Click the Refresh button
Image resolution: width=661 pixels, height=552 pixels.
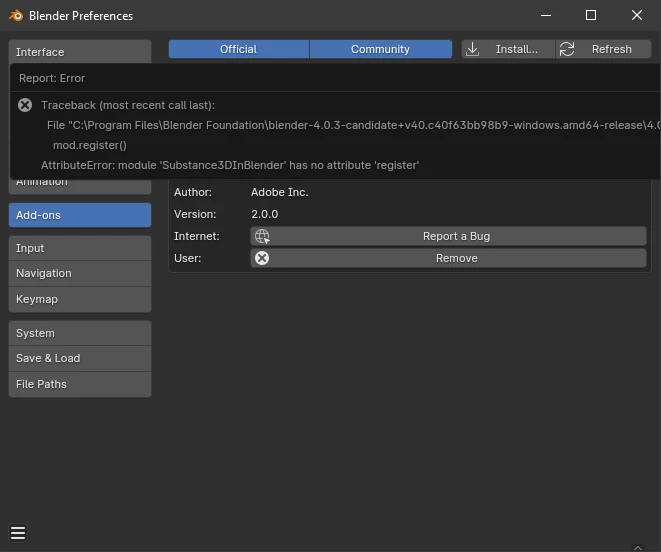pyautogui.click(x=603, y=49)
